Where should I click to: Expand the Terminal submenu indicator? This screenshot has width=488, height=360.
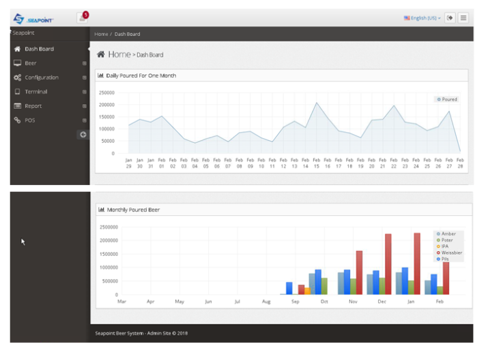84,92
